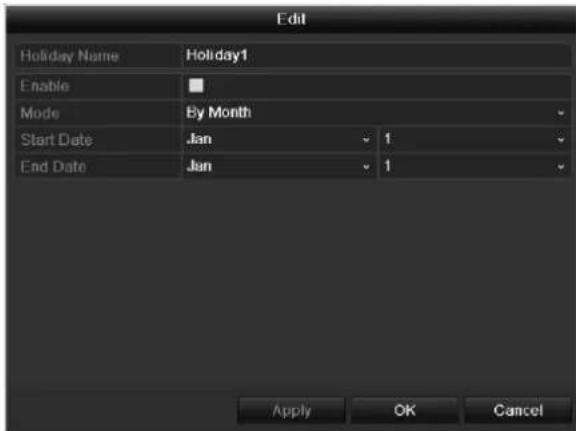Click the chevron of the Start Date month
Screen dimensions: 576x431
click(366, 140)
